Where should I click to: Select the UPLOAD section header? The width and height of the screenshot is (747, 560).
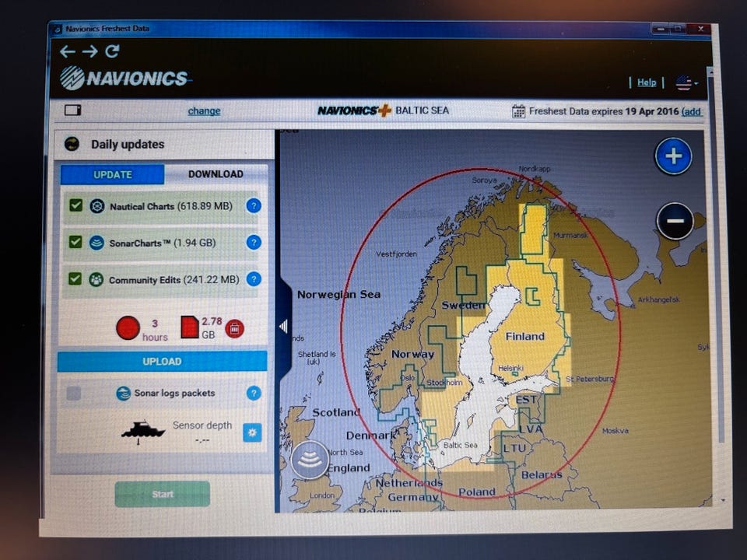[162, 362]
